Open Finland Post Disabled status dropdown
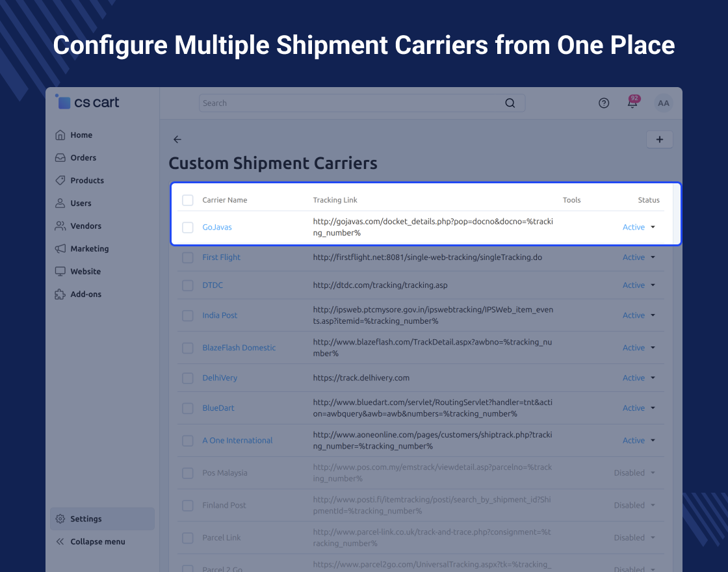Viewport: 728px width, 572px height. click(634, 505)
